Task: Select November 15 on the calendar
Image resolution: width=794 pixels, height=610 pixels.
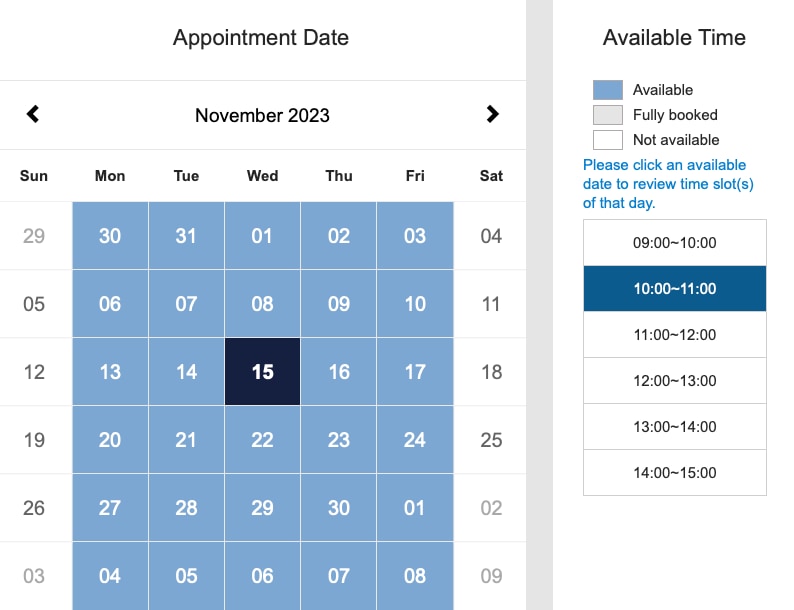Action: [x=262, y=372]
